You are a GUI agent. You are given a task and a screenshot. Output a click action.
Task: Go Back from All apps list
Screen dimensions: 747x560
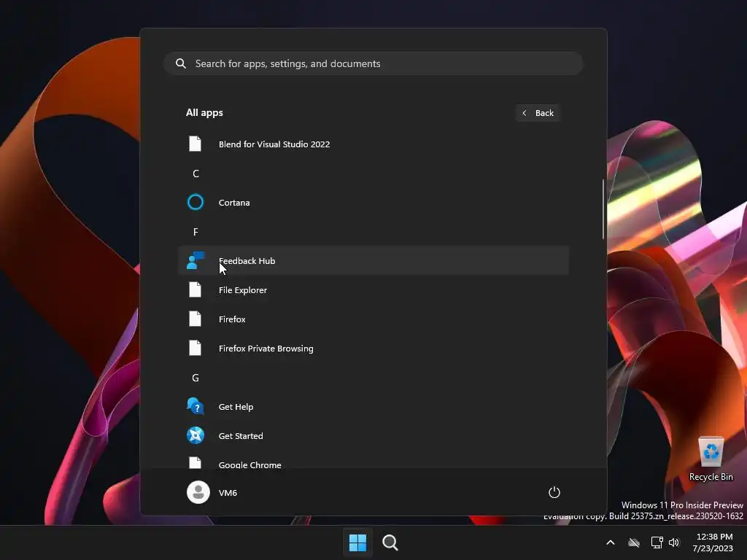(538, 113)
